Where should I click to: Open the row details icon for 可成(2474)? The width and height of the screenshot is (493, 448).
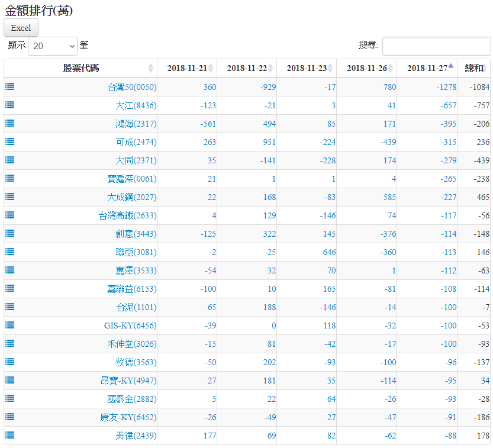(10, 141)
